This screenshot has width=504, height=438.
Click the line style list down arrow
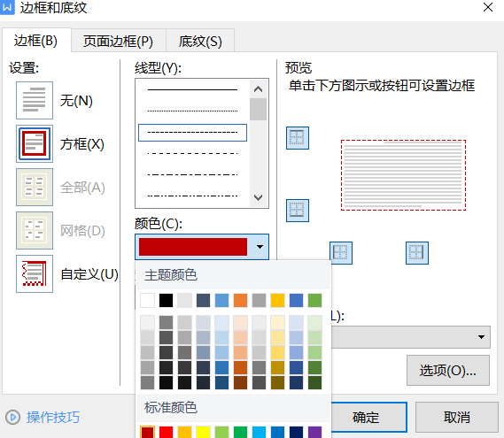tap(258, 197)
